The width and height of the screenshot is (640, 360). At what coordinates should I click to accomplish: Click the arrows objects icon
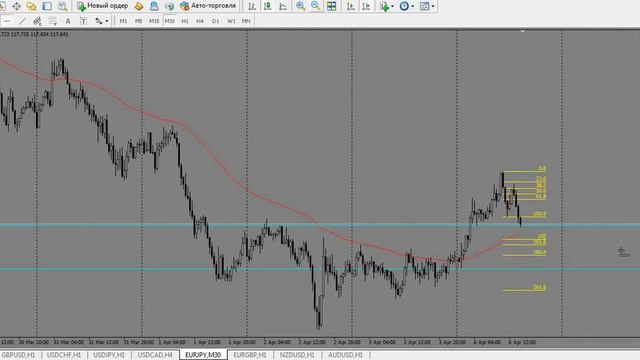click(x=99, y=21)
